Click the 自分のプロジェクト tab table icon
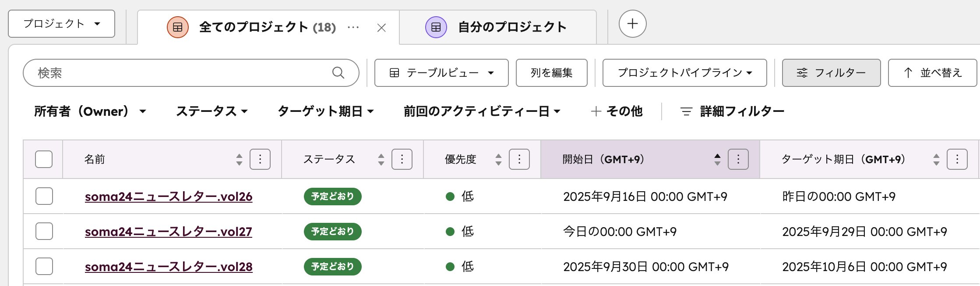 point(436,27)
